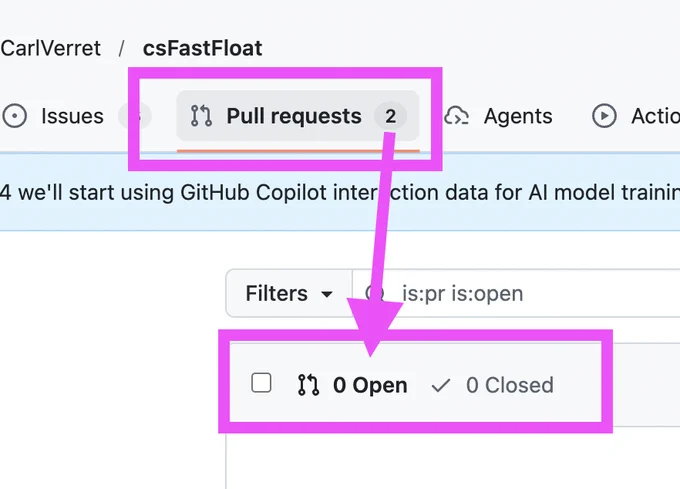Click the open pull request icon beside 0 Open
Viewport: 680px width, 489px height.
[x=308, y=385]
